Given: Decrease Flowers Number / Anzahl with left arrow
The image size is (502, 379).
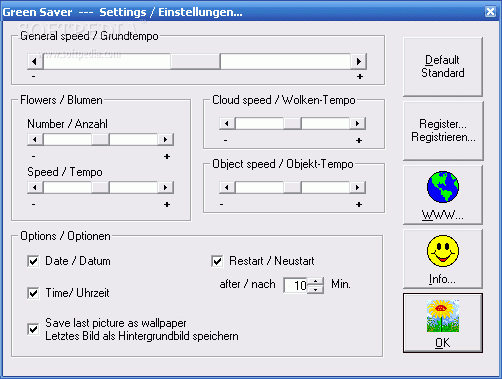Looking at the screenshot, I should click(x=35, y=139).
